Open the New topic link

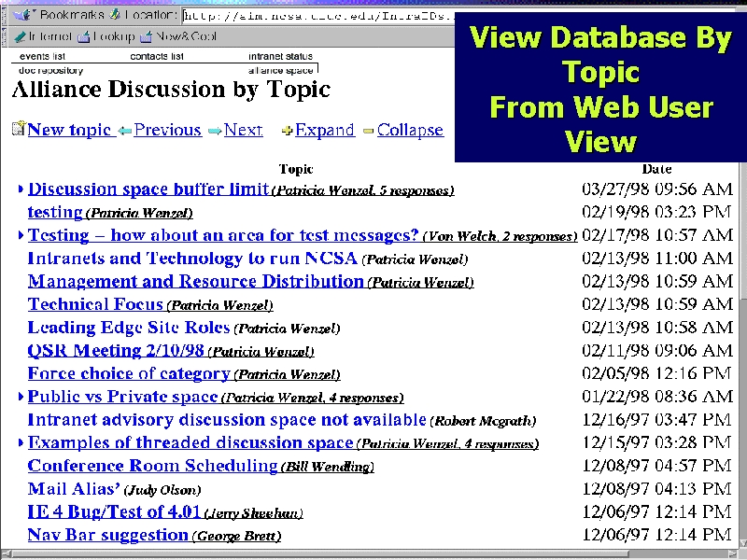pyautogui.click(x=70, y=130)
